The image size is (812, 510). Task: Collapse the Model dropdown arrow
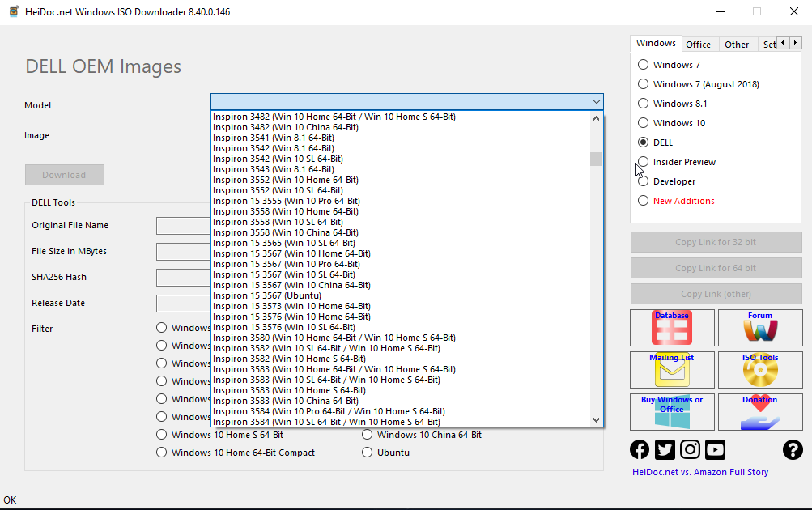pyautogui.click(x=596, y=102)
